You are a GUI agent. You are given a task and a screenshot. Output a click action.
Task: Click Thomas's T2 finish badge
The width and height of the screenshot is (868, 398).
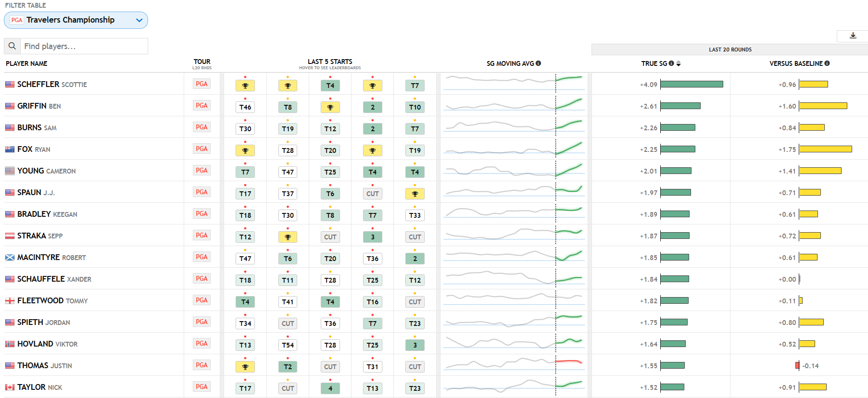[288, 367]
